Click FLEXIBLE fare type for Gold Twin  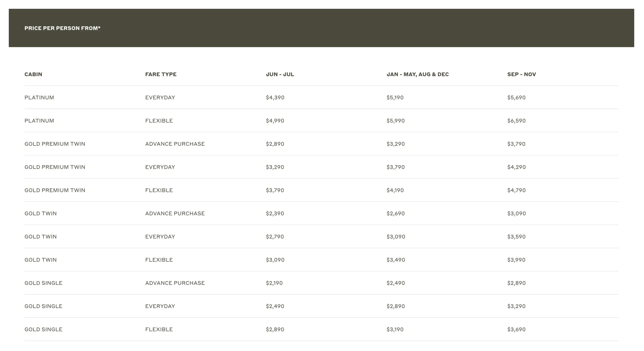pyautogui.click(x=159, y=260)
